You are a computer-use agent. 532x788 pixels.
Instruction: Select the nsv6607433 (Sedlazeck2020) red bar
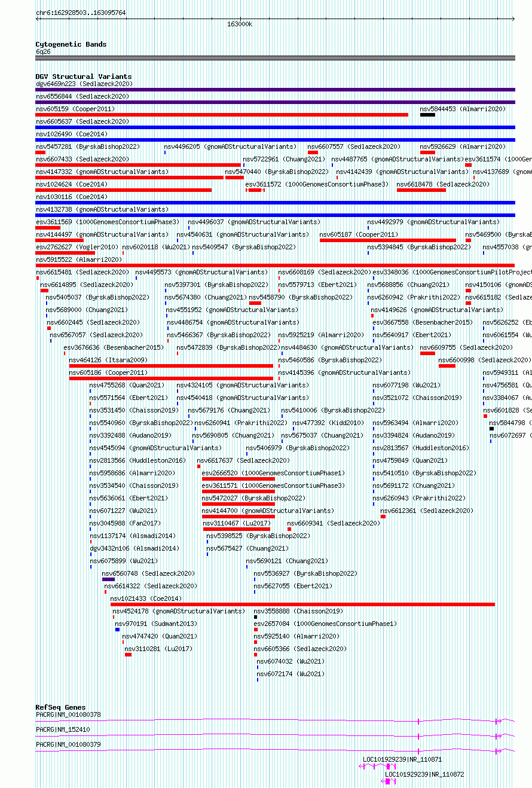(x=138, y=165)
